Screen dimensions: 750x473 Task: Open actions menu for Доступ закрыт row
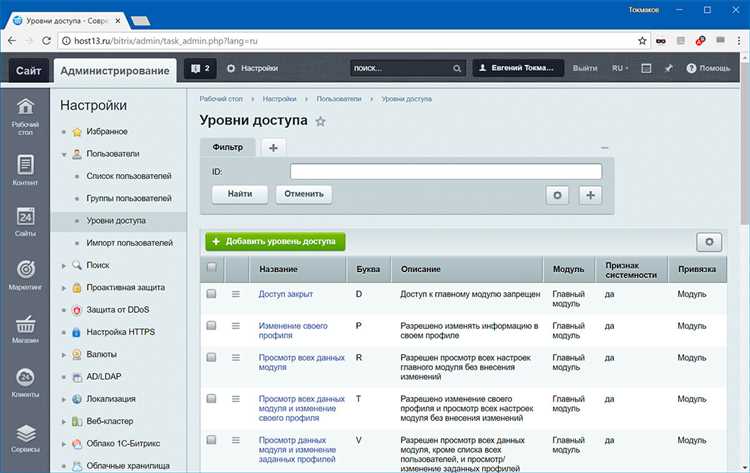pyautogui.click(x=236, y=294)
